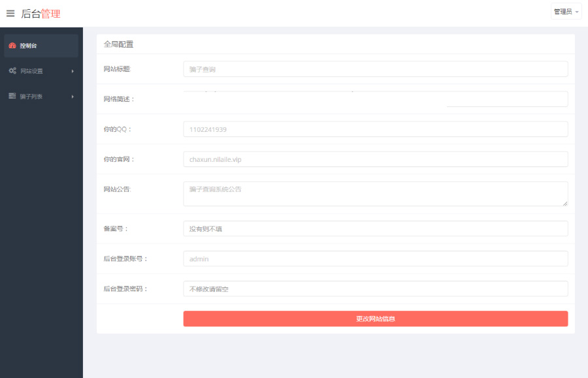
Task: Click the 你的QQ input field
Action: tap(375, 129)
